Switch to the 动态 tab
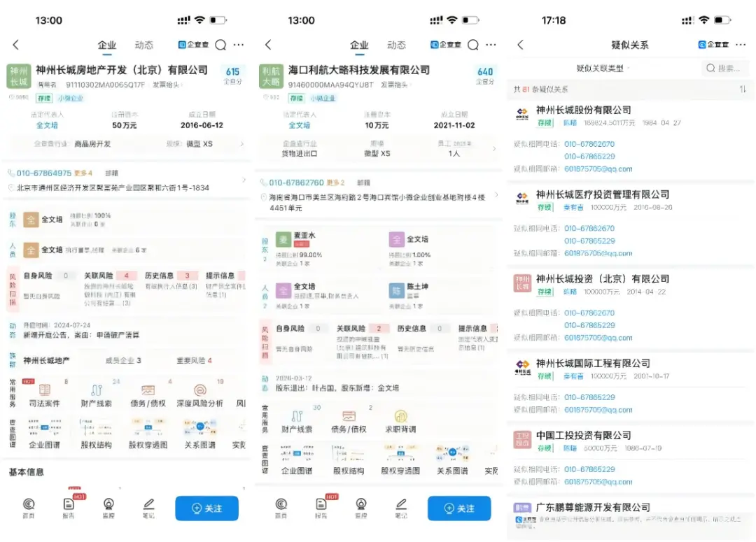This screenshot has height=542, width=756. pos(143,44)
